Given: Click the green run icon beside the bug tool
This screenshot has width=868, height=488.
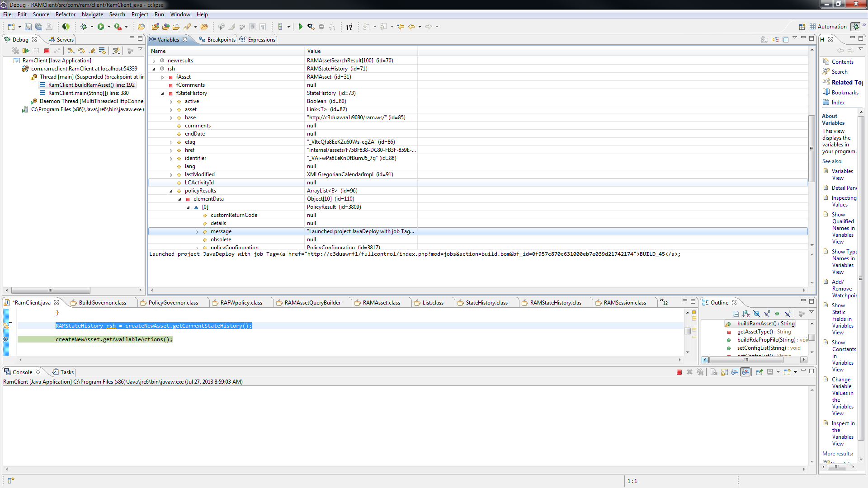Looking at the screenshot, I should tap(300, 27).
